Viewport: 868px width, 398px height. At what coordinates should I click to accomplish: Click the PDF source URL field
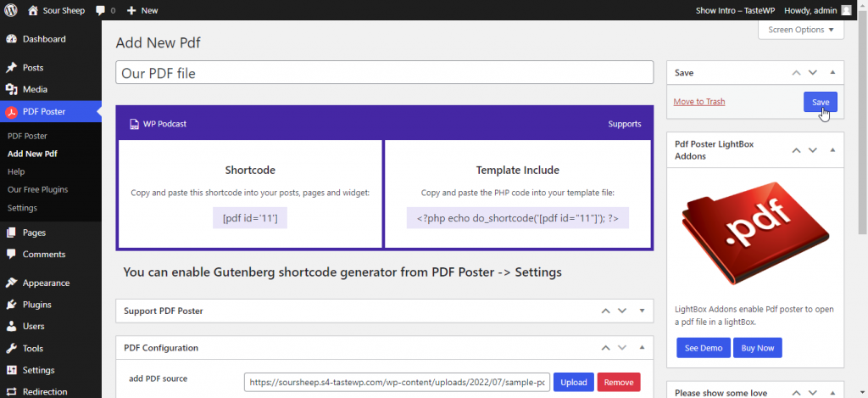click(x=397, y=382)
